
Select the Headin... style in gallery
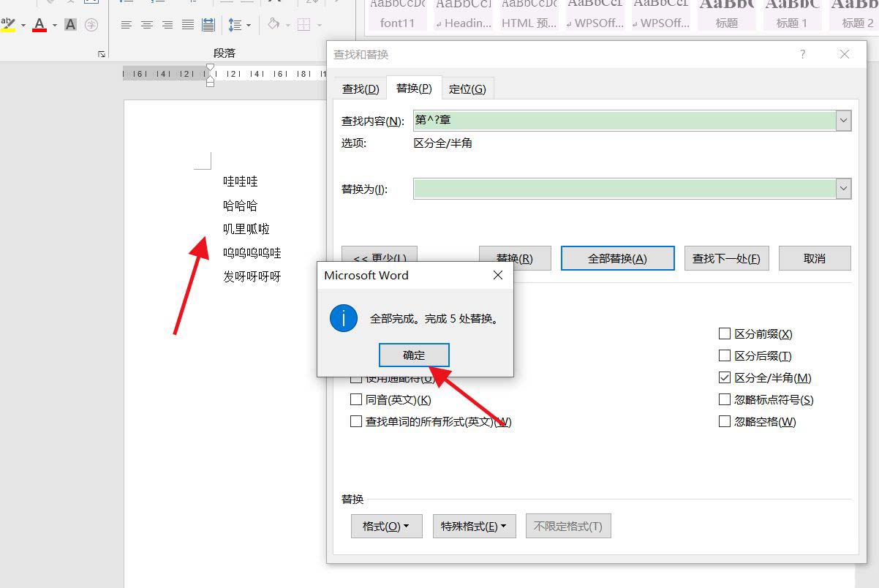click(x=464, y=15)
